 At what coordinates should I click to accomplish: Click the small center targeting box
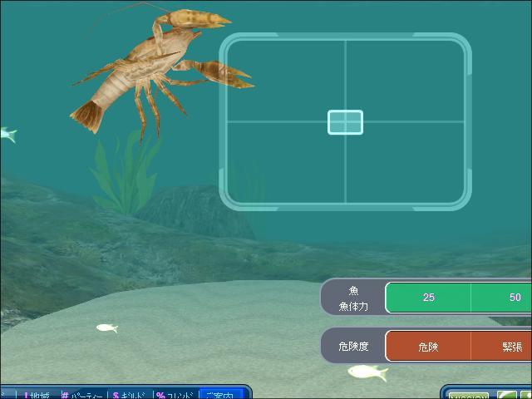345,122
